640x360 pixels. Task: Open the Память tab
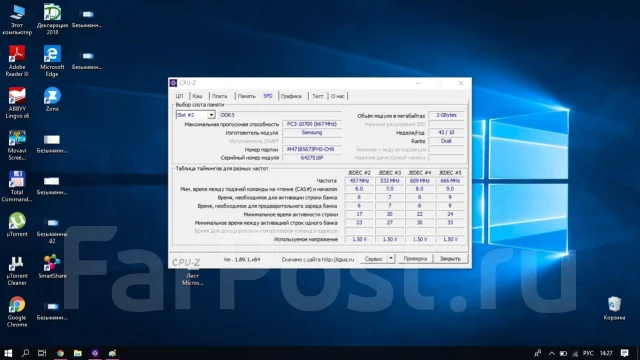click(x=247, y=96)
